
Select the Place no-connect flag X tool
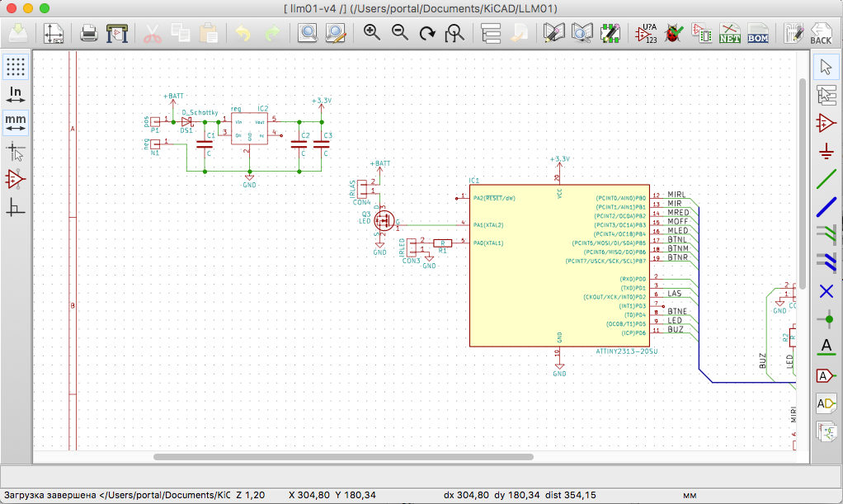(826, 291)
